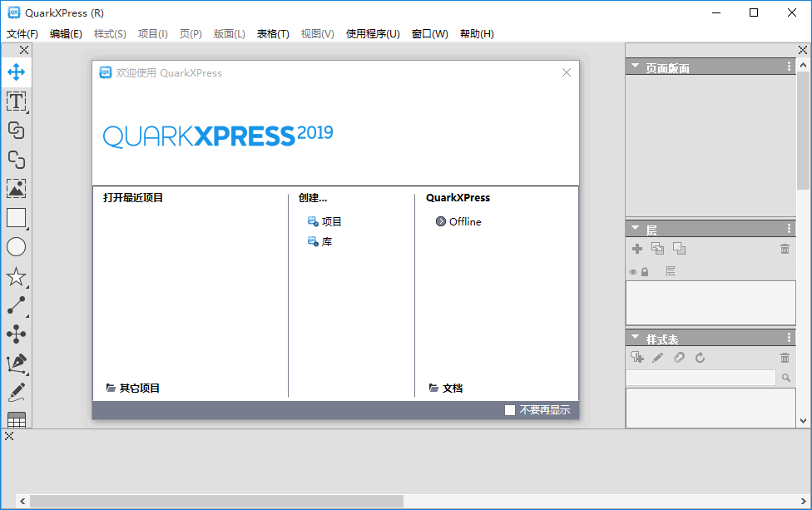Open the 窗口(W) menu

click(430, 33)
